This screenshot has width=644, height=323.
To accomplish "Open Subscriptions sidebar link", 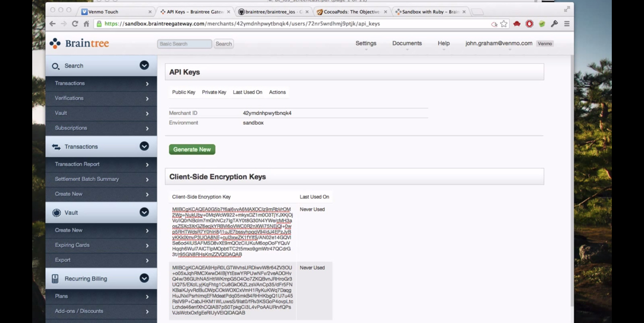I will click(x=101, y=128).
